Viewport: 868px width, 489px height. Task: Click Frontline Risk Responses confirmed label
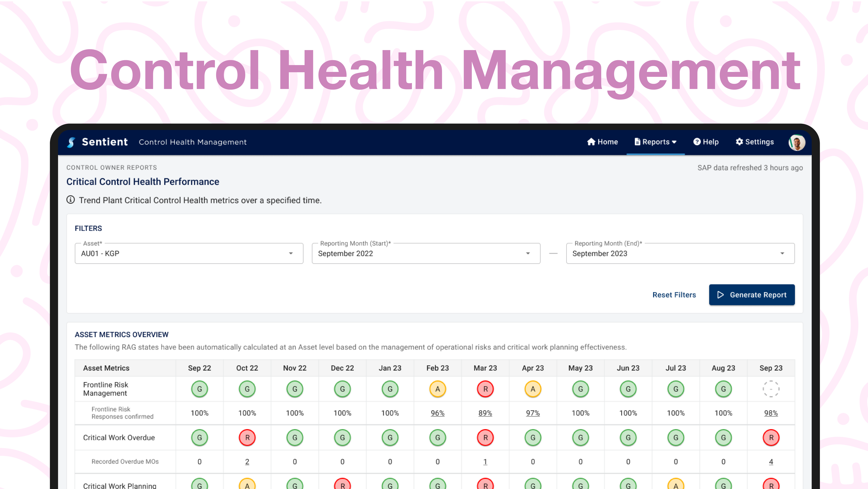pyautogui.click(x=122, y=413)
